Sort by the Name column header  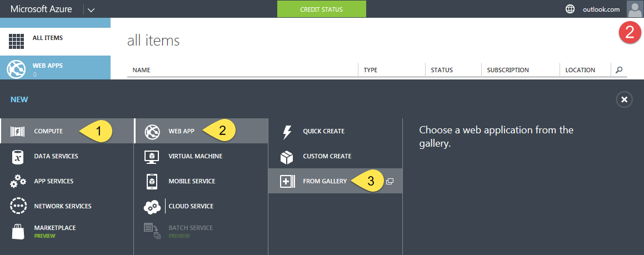coord(141,70)
